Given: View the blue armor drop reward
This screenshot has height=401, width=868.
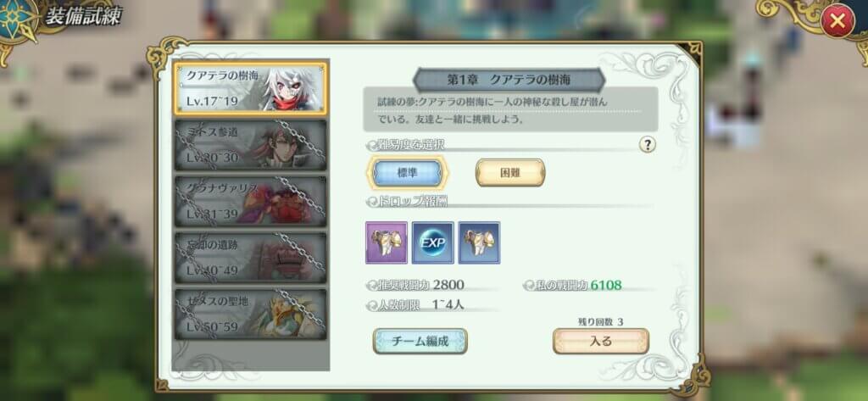Looking at the screenshot, I should coord(480,242).
